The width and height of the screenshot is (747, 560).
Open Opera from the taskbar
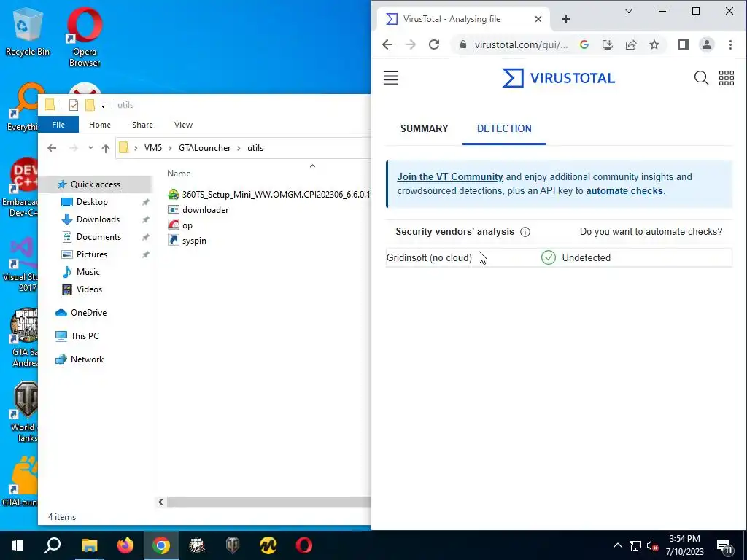pos(304,545)
